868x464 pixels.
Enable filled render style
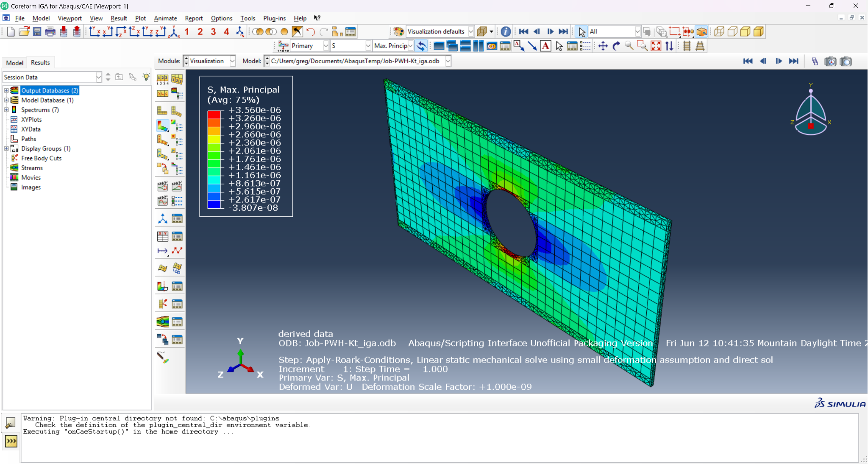point(745,31)
